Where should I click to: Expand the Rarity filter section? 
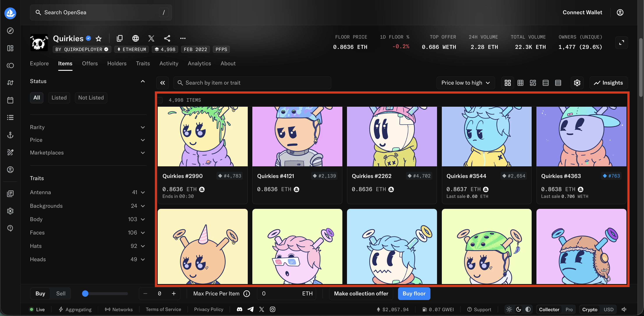[143, 127]
